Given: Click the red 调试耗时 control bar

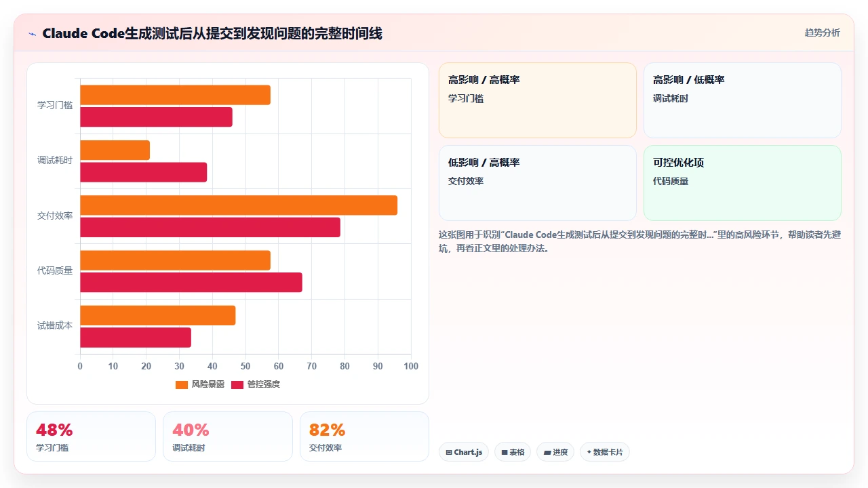Looking at the screenshot, I should [x=143, y=172].
